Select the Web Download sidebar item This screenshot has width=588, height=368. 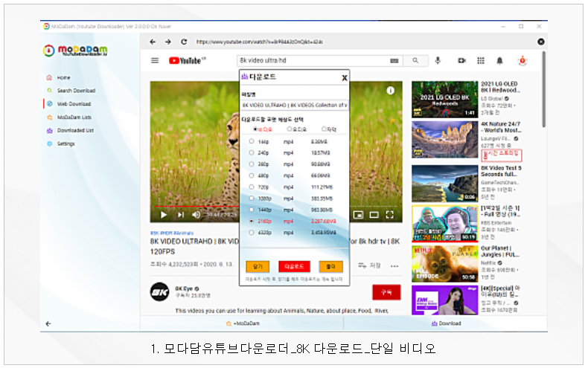pyautogui.click(x=69, y=104)
